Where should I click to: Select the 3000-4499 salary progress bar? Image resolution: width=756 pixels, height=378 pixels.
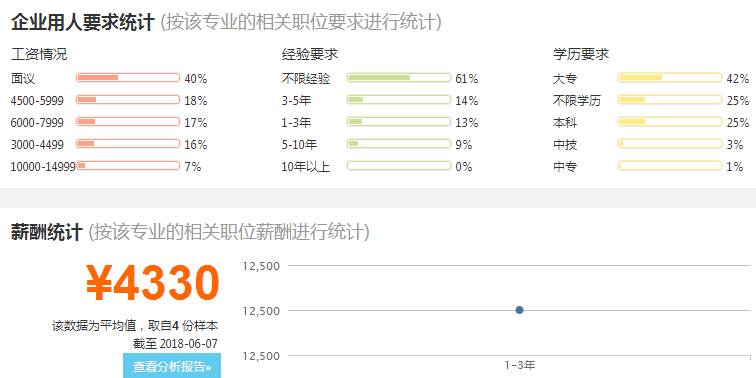click(x=128, y=144)
